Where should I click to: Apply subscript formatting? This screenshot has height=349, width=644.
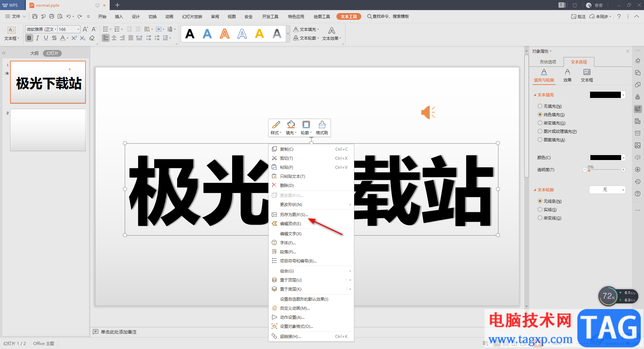click(83, 38)
